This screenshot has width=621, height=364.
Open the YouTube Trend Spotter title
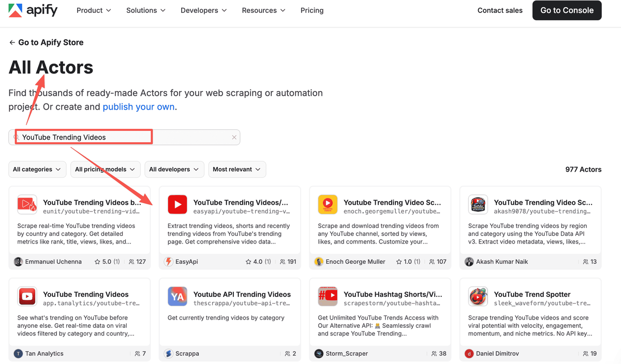point(533,295)
